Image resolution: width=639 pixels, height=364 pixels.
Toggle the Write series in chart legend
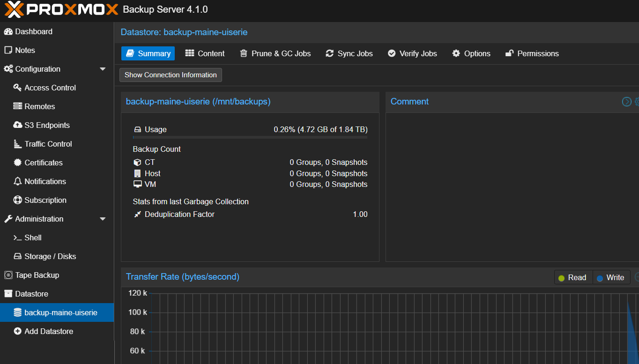point(611,277)
